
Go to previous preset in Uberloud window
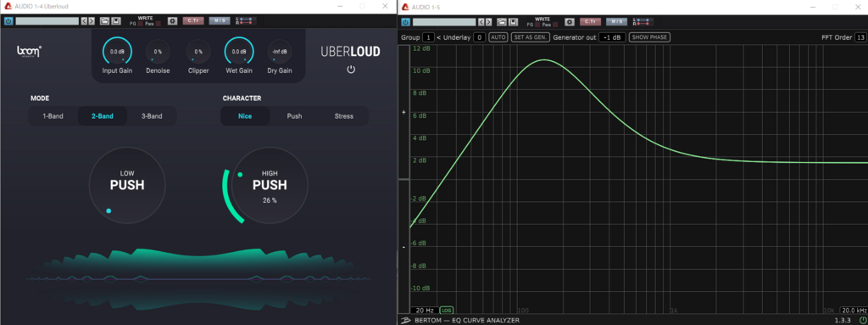click(84, 21)
